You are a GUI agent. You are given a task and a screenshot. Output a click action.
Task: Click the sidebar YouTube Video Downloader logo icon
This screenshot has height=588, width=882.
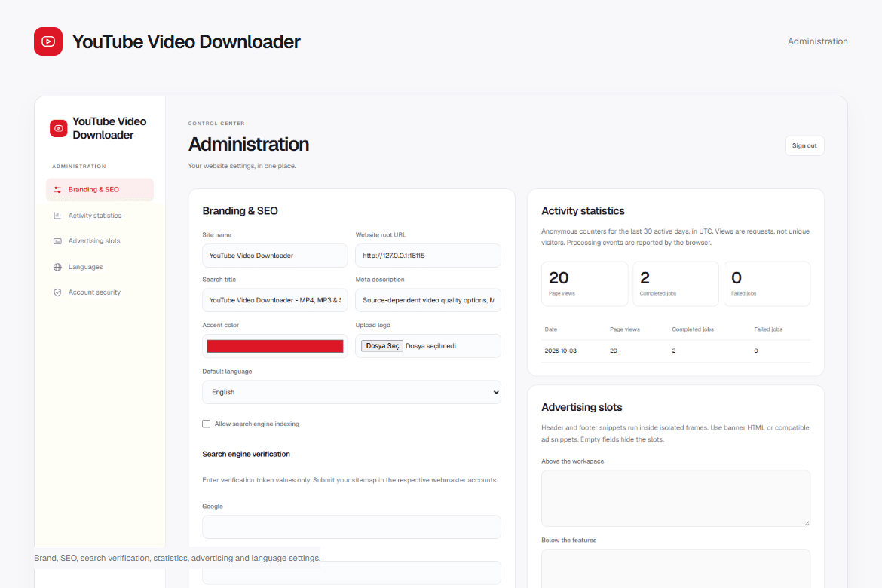(x=59, y=128)
